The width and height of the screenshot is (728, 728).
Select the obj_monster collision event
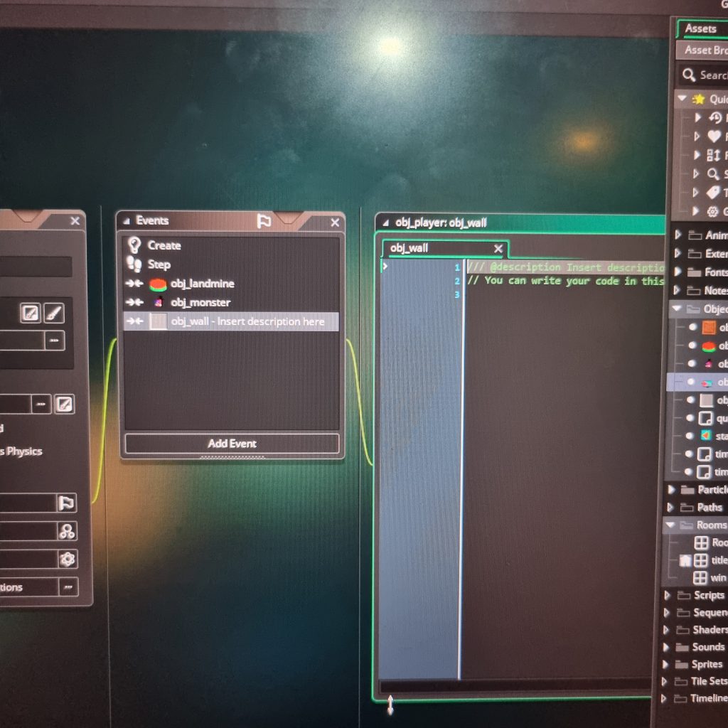click(x=200, y=302)
